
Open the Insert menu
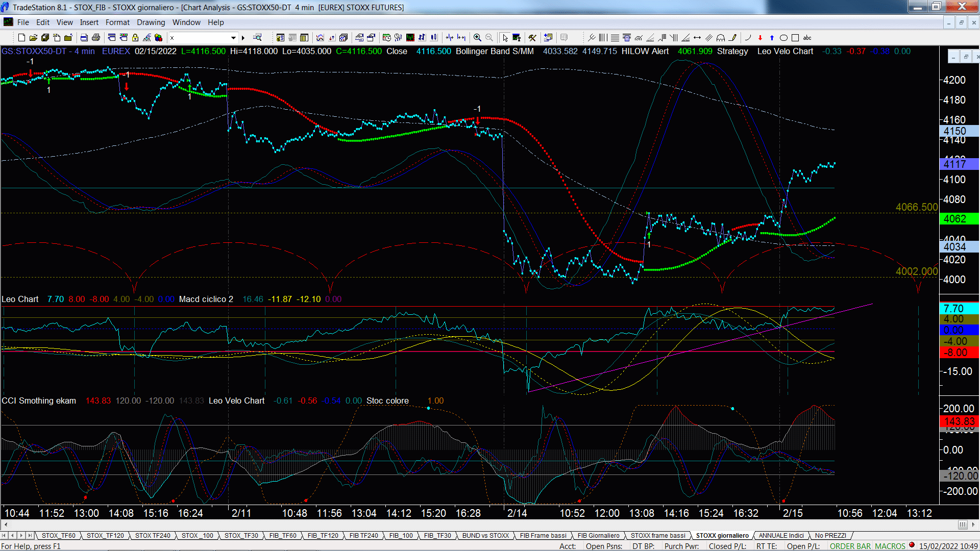coord(89,22)
